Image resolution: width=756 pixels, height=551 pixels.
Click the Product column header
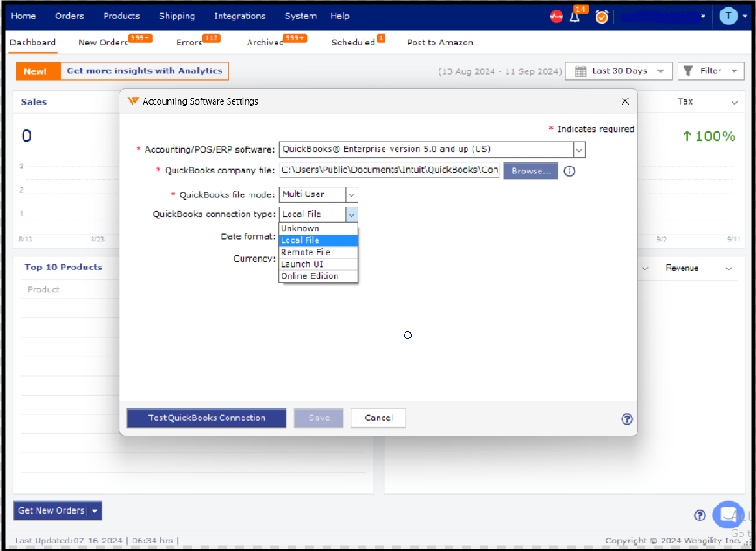pyautogui.click(x=44, y=289)
